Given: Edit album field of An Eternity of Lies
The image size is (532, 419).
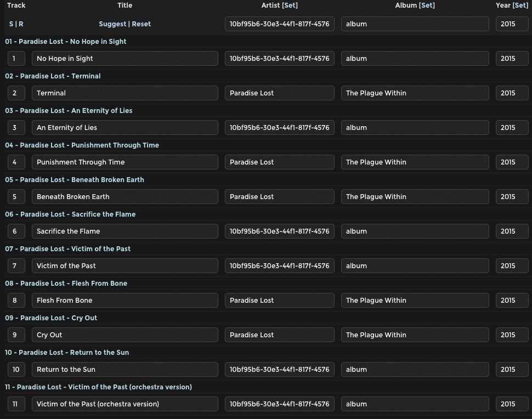Looking at the screenshot, I should coord(415,128).
